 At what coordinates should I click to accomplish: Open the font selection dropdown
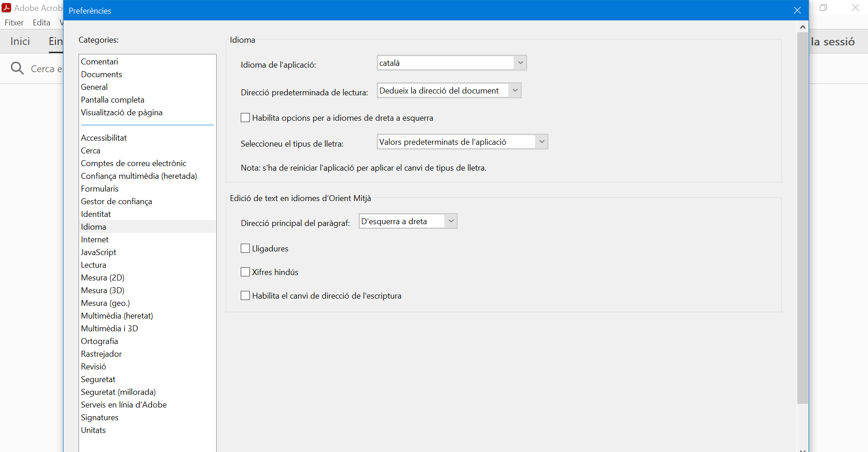[x=541, y=142]
